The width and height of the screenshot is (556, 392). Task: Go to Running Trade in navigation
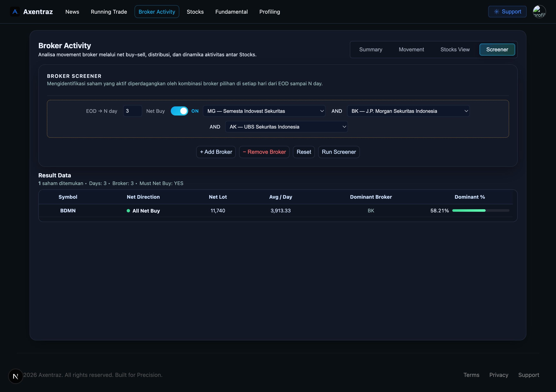pyautogui.click(x=109, y=12)
